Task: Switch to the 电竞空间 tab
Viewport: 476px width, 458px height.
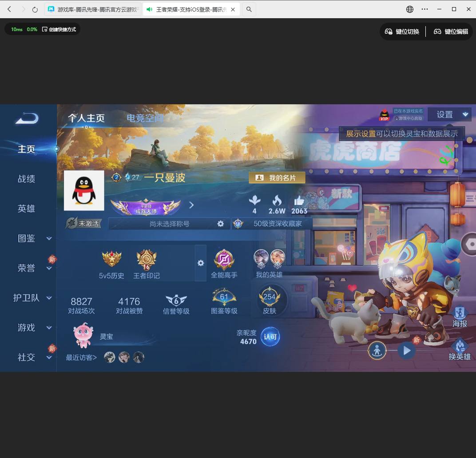Action: (146, 118)
